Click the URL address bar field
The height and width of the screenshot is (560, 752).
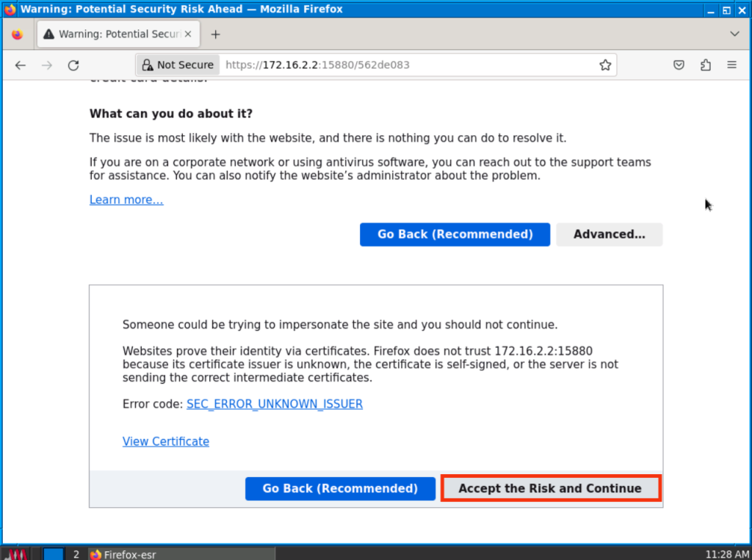click(404, 65)
